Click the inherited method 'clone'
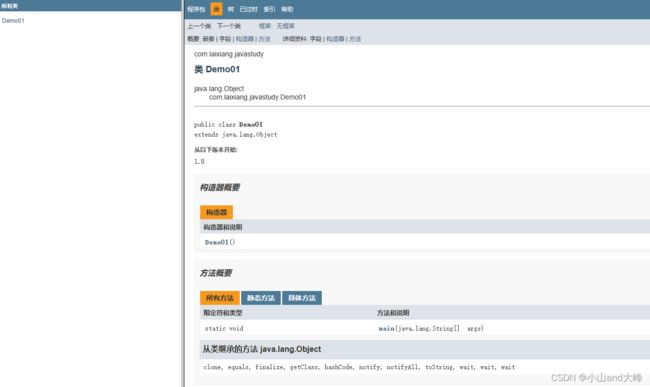Screen dimensions: 650x387 point(212,367)
